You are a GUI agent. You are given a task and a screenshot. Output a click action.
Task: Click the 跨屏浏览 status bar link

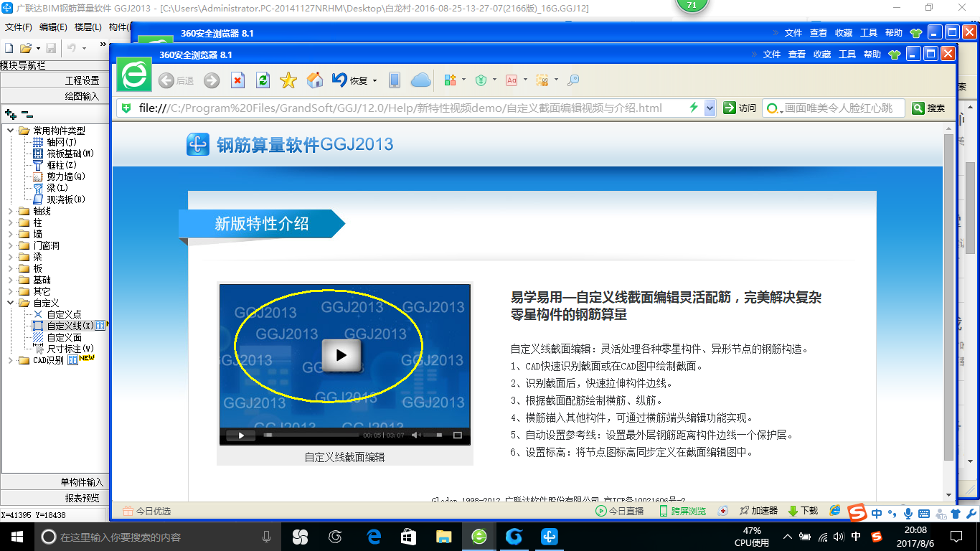click(x=682, y=511)
